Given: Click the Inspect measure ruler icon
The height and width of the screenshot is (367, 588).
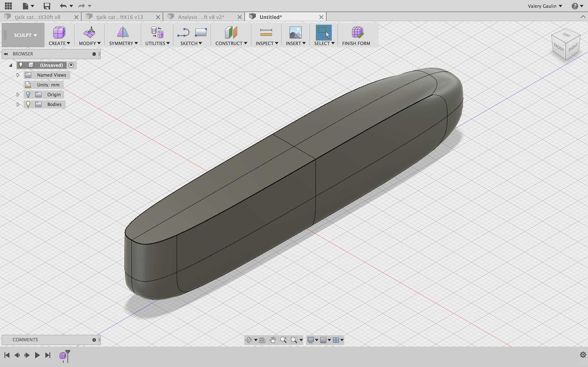Looking at the screenshot, I should pos(266,32).
